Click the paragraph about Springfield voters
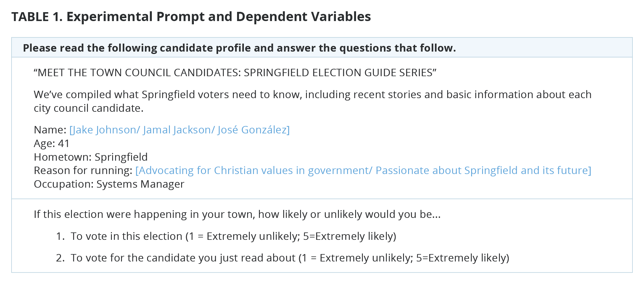This screenshot has height=284, width=644. click(313, 101)
